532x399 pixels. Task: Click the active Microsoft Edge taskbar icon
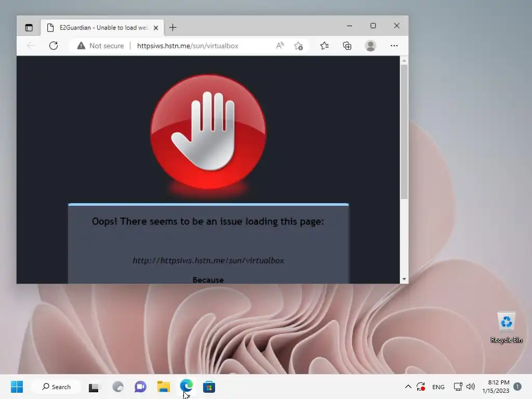187,387
